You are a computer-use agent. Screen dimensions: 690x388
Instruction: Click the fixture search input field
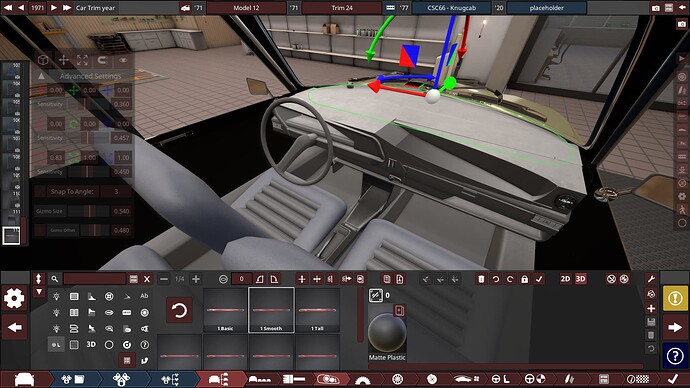click(95, 279)
